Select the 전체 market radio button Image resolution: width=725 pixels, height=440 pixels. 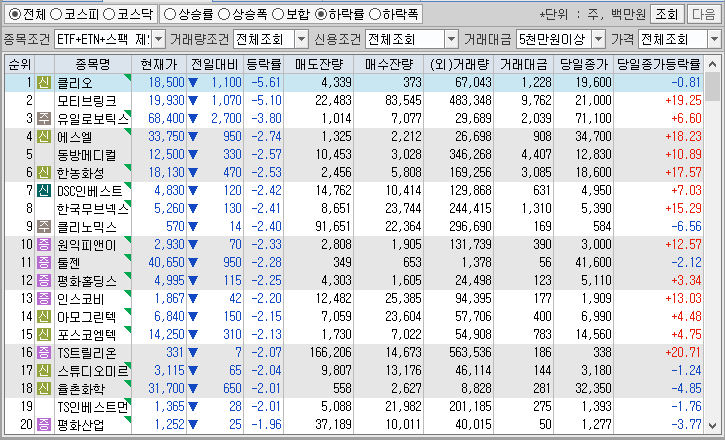tap(15, 14)
